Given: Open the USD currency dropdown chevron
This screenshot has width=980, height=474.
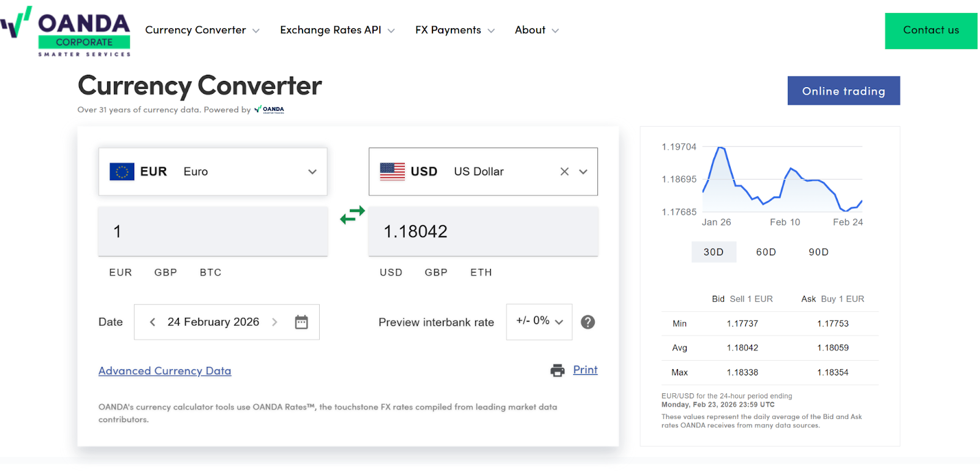Looking at the screenshot, I should (583, 171).
